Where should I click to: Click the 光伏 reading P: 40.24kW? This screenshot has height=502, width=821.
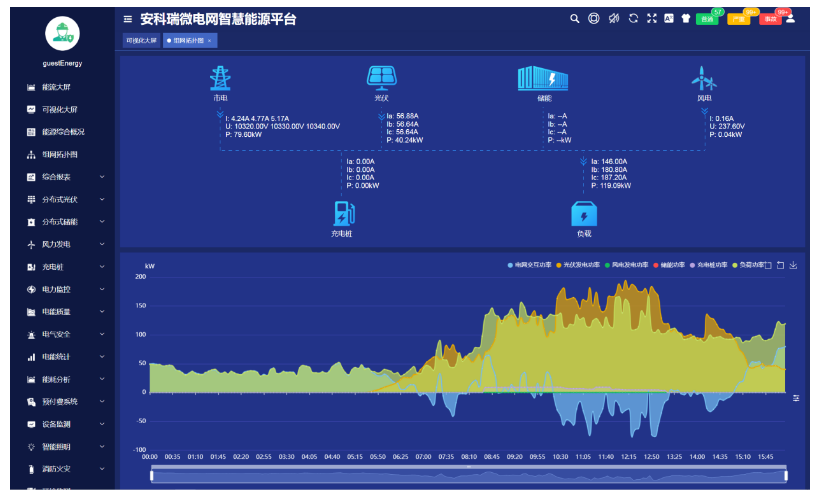(x=405, y=140)
